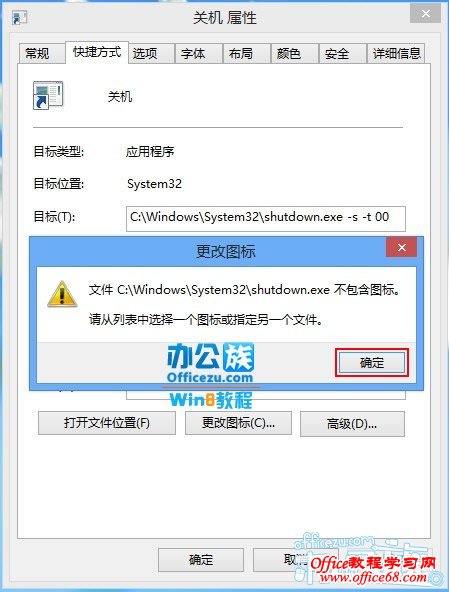Close the 关机 属性 window
This screenshot has width=449, height=592.
(x=426, y=14)
